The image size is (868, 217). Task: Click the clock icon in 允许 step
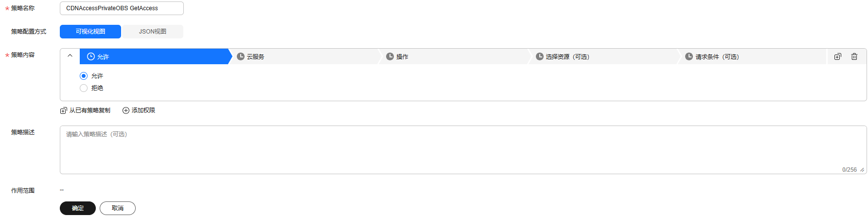point(91,56)
